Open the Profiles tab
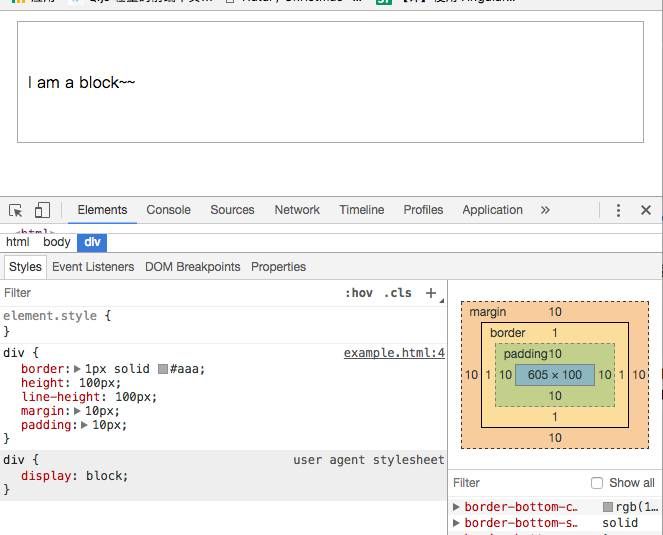Viewport: 663px width, 535px height. point(423,210)
